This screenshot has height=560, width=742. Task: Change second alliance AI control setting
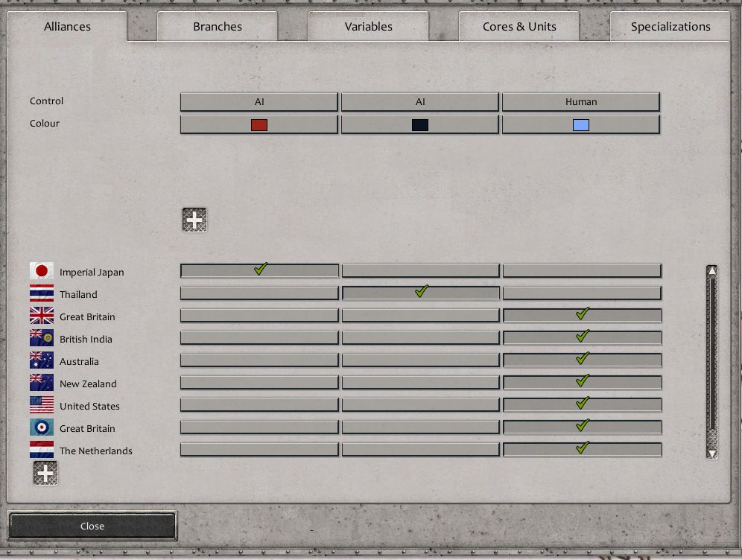tap(420, 102)
